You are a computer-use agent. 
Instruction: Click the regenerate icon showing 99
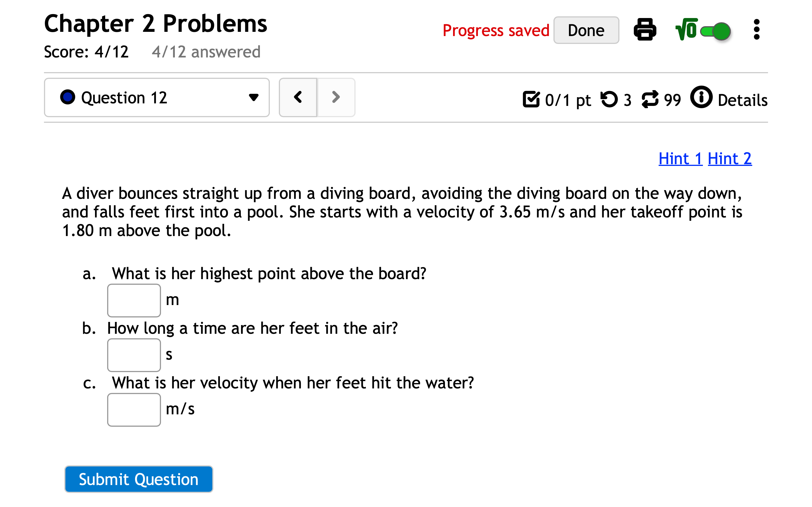651,99
